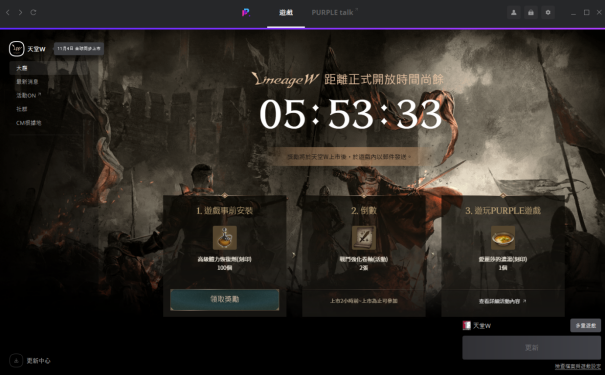
Task: Open the profile account icon
Action: click(x=514, y=12)
